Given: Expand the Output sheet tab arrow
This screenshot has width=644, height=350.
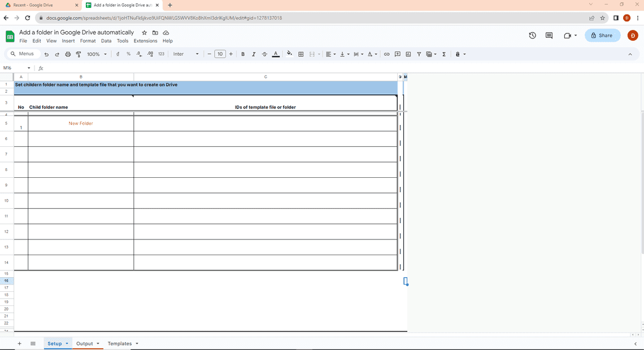Looking at the screenshot, I should click(x=98, y=344).
